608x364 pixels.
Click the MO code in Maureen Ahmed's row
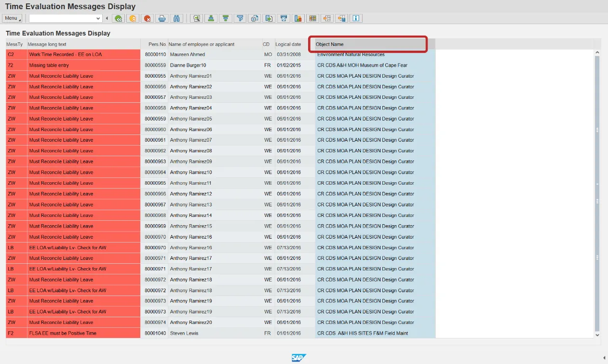tap(269, 54)
